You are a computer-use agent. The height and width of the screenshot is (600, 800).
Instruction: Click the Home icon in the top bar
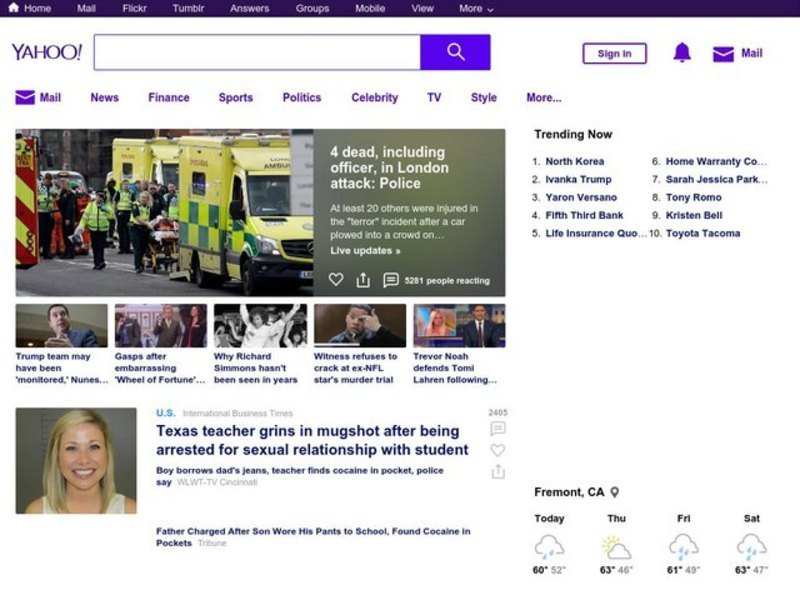(13, 8)
